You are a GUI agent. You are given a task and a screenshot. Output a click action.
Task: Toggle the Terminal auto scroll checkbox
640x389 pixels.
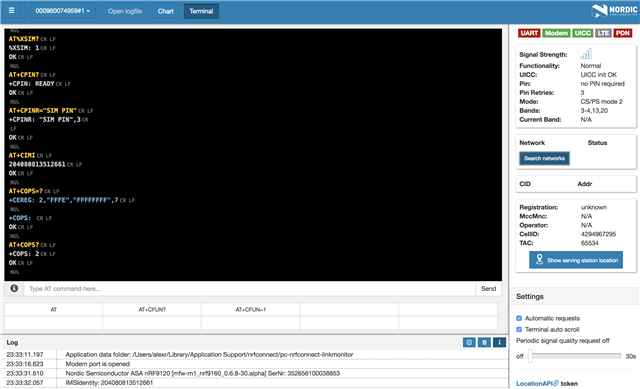tap(519, 329)
